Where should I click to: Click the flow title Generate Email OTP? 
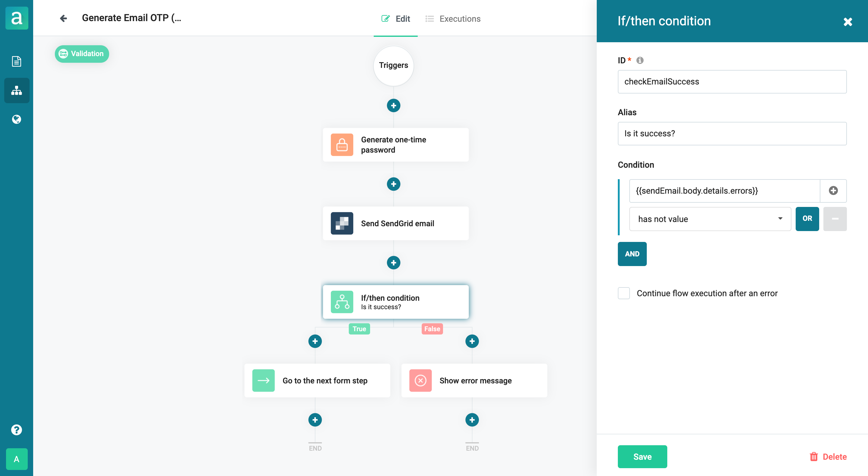(131, 18)
